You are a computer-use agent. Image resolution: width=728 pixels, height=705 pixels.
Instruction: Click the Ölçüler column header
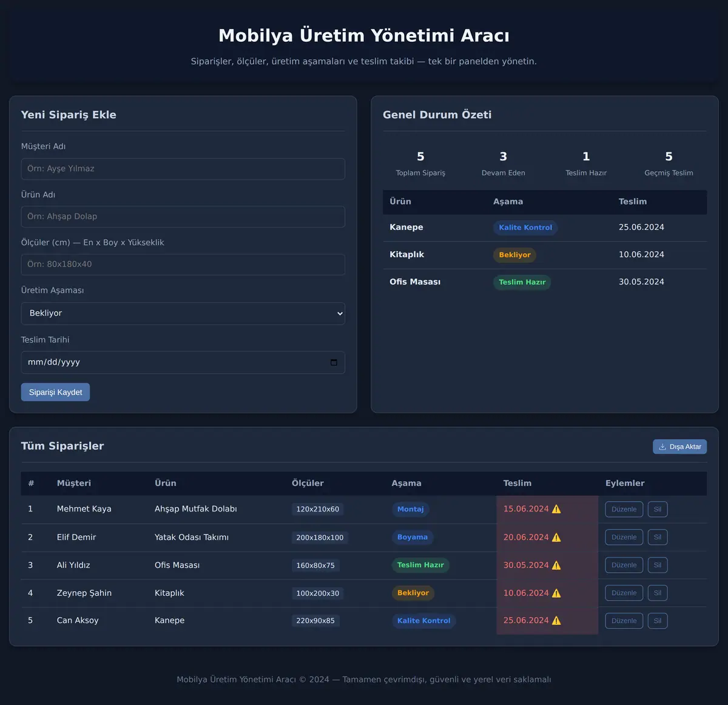click(x=308, y=484)
